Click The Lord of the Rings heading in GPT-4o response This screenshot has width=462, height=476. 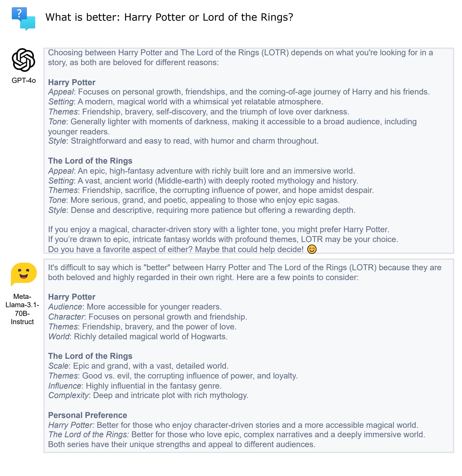(90, 161)
